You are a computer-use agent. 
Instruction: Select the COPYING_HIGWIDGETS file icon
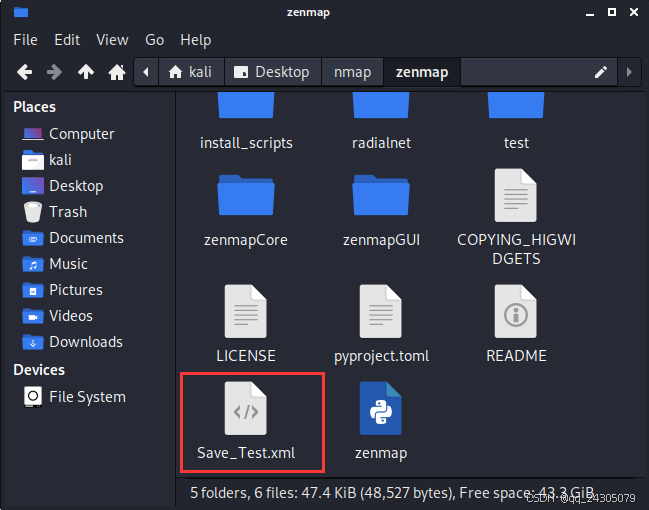(x=516, y=195)
